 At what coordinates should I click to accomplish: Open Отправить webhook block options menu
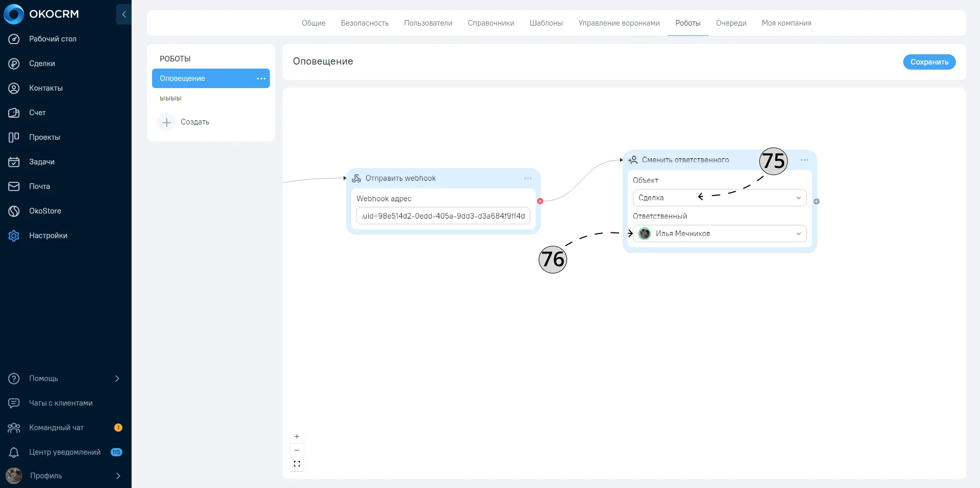[528, 178]
